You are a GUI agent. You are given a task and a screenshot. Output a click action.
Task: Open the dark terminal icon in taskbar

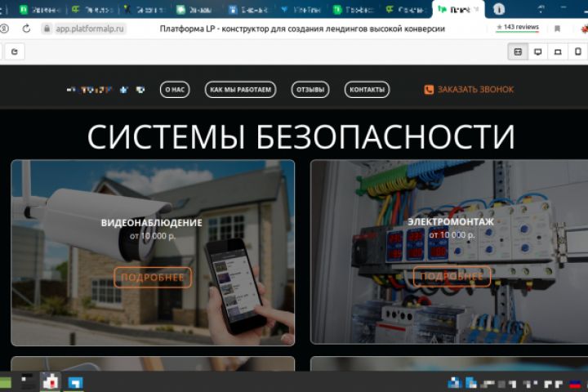[x=28, y=381]
